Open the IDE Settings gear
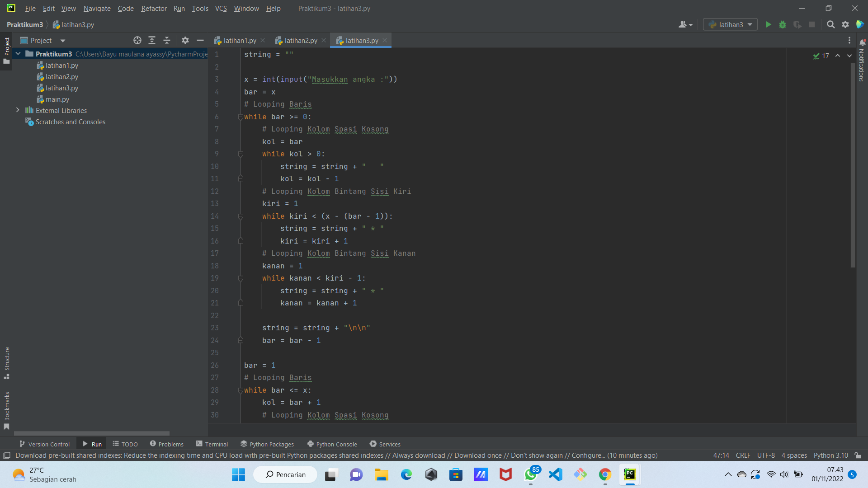 (845, 25)
